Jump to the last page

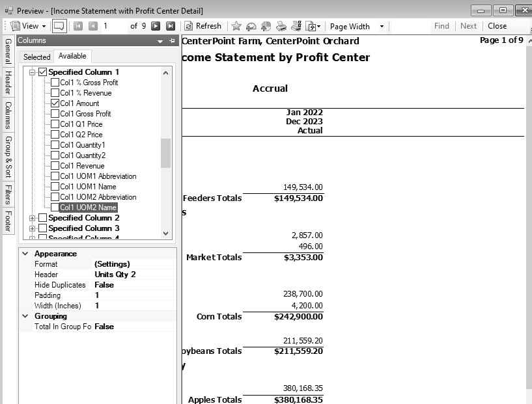171,26
